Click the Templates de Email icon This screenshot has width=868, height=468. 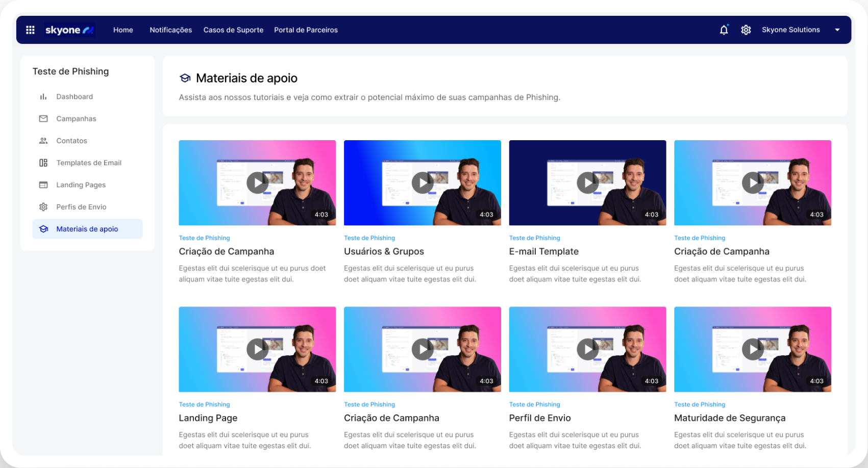[43, 162]
